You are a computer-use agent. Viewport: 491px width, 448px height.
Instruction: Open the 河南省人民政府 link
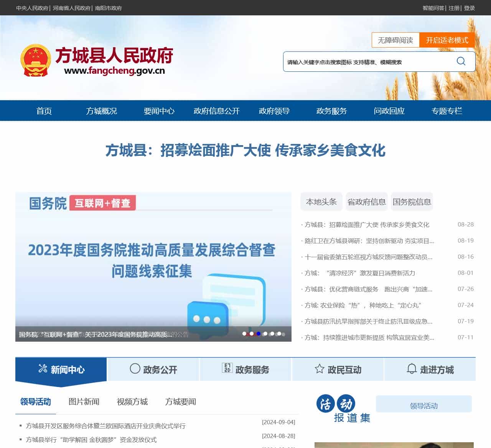tap(72, 8)
